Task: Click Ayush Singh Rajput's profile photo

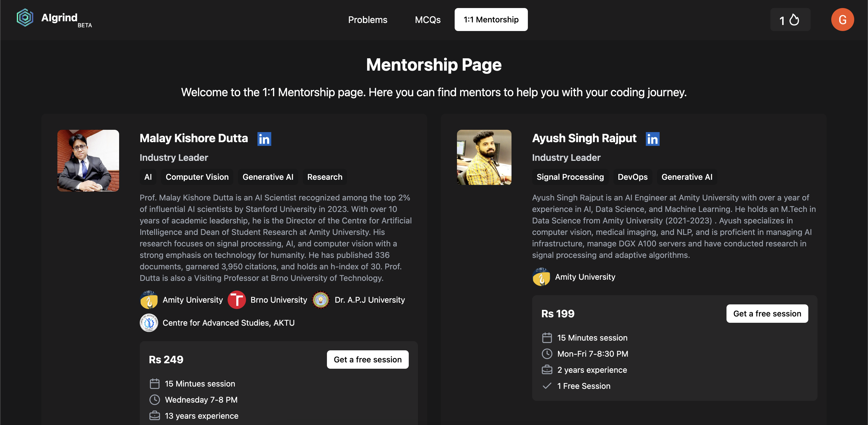Action: 484,157
